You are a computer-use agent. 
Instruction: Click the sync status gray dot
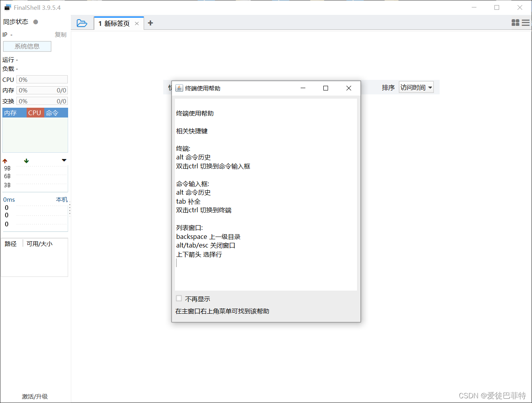pyautogui.click(x=36, y=22)
